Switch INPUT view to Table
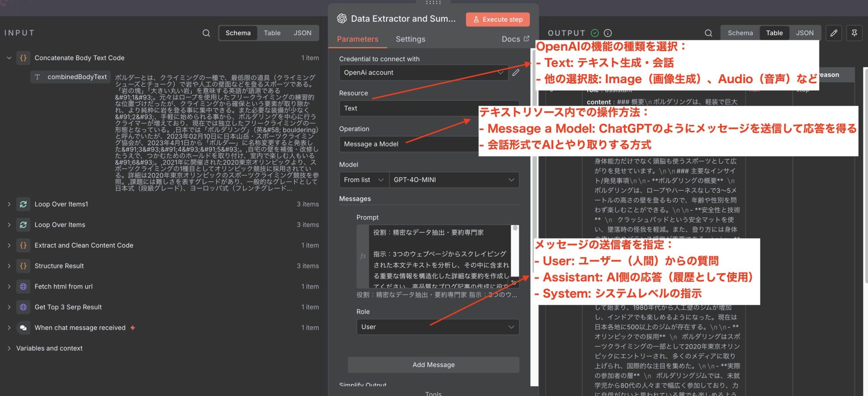Viewport: 868px width, 396px height. tap(272, 33)
